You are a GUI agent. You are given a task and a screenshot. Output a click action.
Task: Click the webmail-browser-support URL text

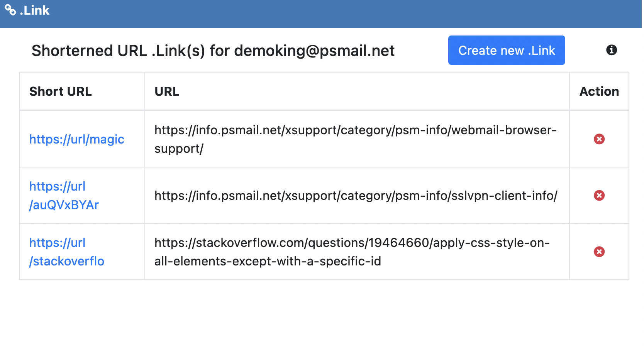pos(355,139)
